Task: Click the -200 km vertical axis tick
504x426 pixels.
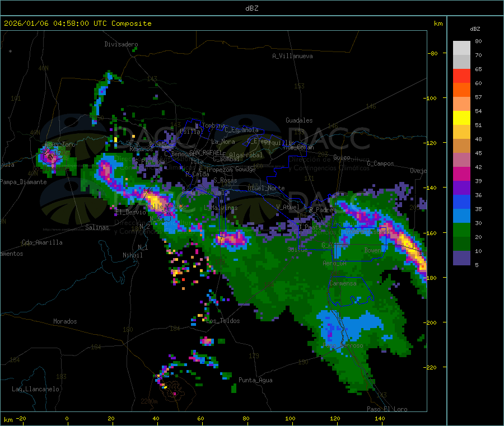Action: click(431, 322)
